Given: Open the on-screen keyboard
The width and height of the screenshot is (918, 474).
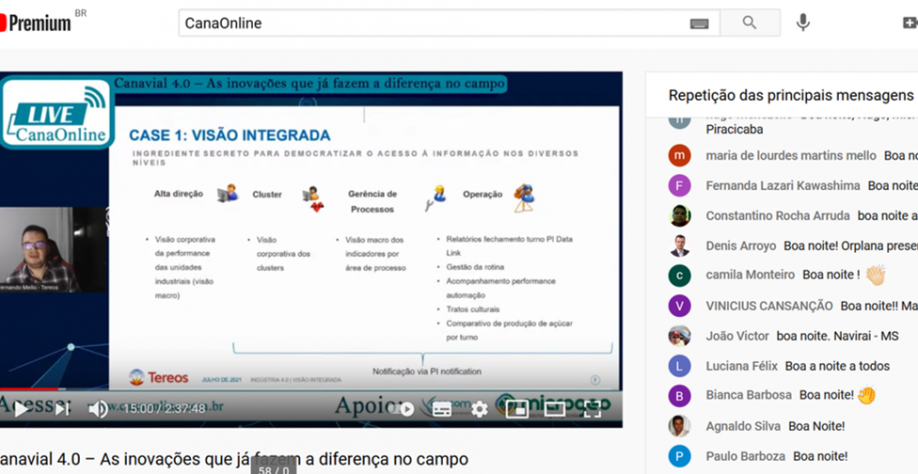Looking at the screenshot, I should point(698,23).
